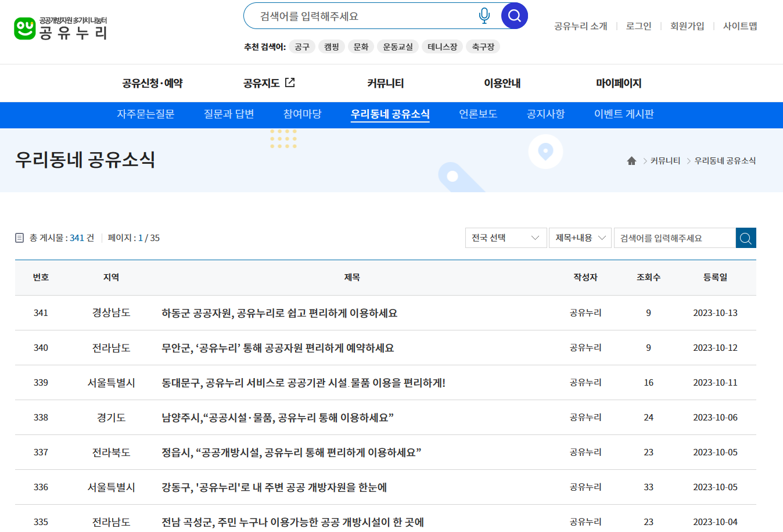Click 공유누리 소개 link

click(x=581, y=26)
